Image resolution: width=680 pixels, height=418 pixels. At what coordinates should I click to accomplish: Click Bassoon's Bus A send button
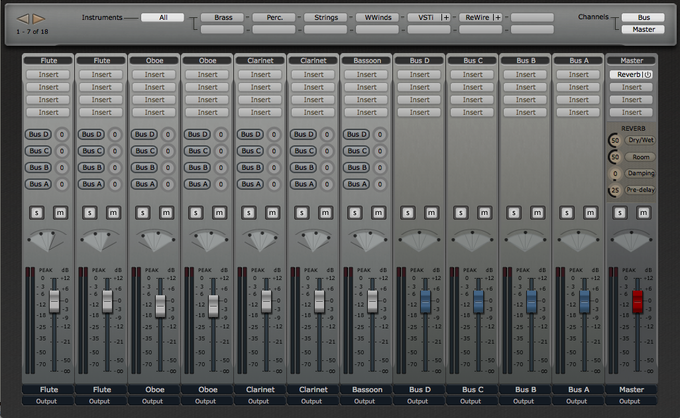356,184
